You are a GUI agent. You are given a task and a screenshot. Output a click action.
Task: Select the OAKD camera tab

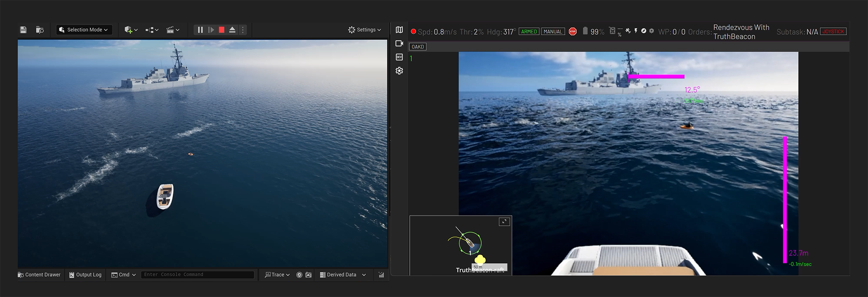click(x=418, y=47)
